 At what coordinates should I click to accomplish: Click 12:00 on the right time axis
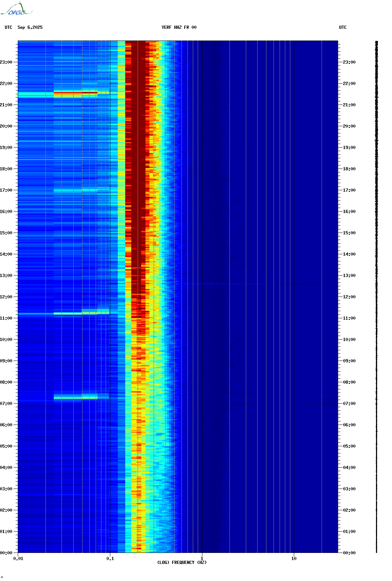pyautogui.click(x=349, y=297)
